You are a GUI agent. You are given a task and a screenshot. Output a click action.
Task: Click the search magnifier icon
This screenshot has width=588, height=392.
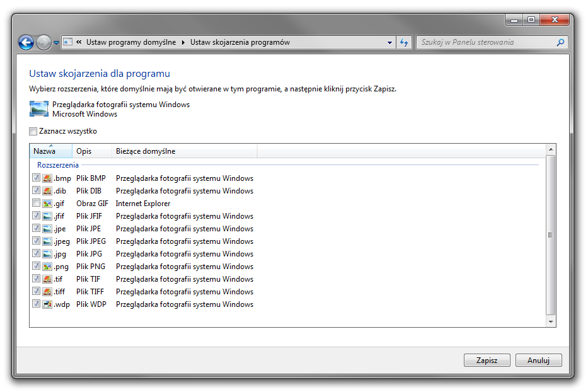tap(560, 42)
